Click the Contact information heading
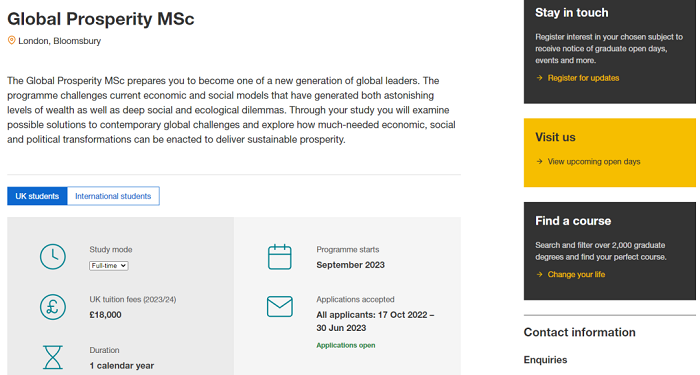Screen dimensions: 700x375 pyautogui.click(x=579, y=332)
